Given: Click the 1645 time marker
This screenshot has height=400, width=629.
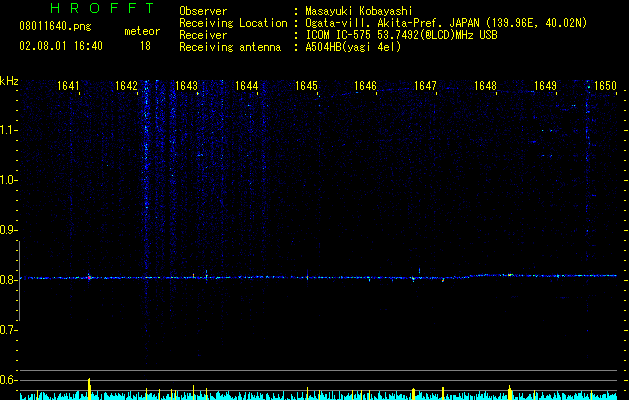Looking at the screenshot, I should point(306,86).
